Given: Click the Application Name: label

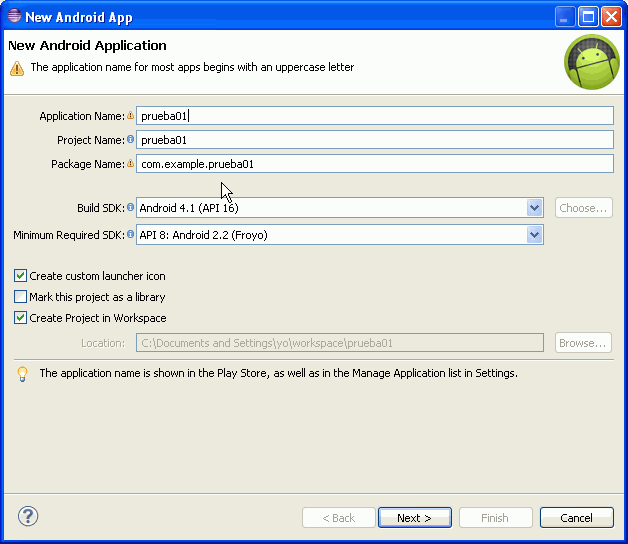Looking at the screenshot, I should (82, 116).
